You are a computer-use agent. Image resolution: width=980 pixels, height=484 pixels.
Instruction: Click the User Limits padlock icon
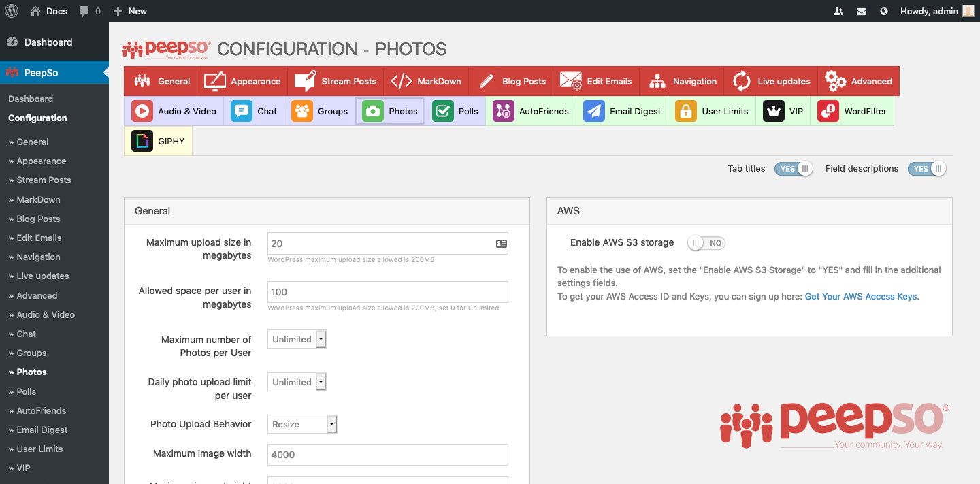point(686,111)
